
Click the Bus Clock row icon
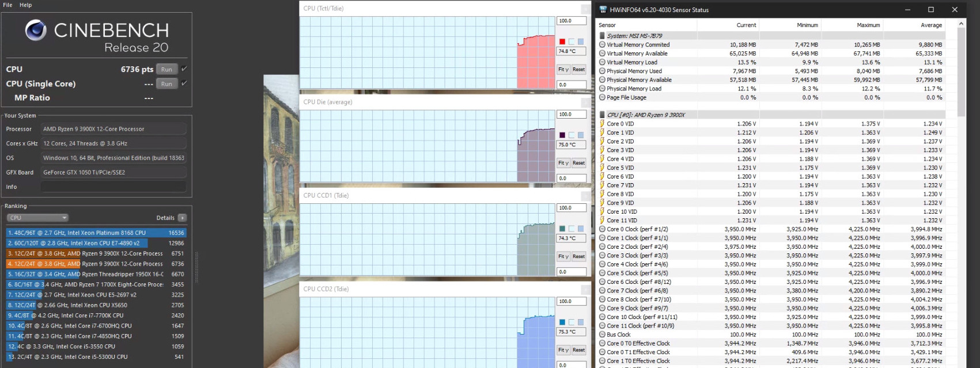pos(602,335)
